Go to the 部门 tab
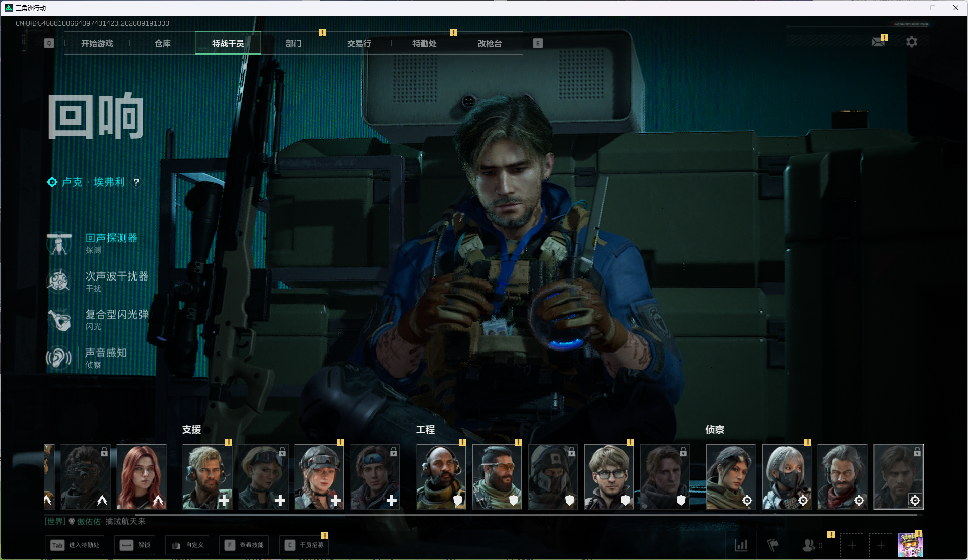This screenshot has width=968, height=560. pyautogui.click(x=294, y=44)
